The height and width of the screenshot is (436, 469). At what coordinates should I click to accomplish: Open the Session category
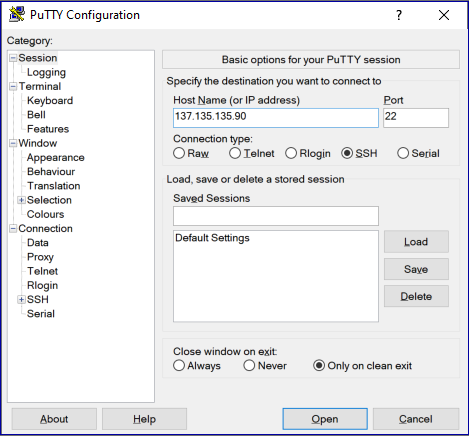[x=38, y=58]
